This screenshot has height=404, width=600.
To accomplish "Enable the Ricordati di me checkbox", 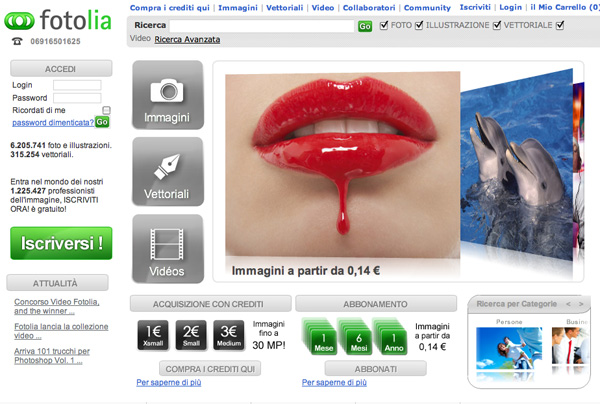I will pyautogui.click(x=106, y=110).
